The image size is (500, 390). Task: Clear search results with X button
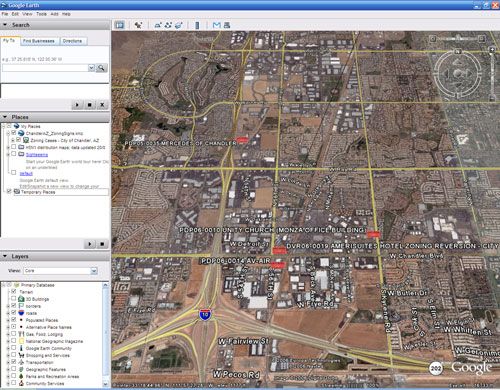coord(102,105)
